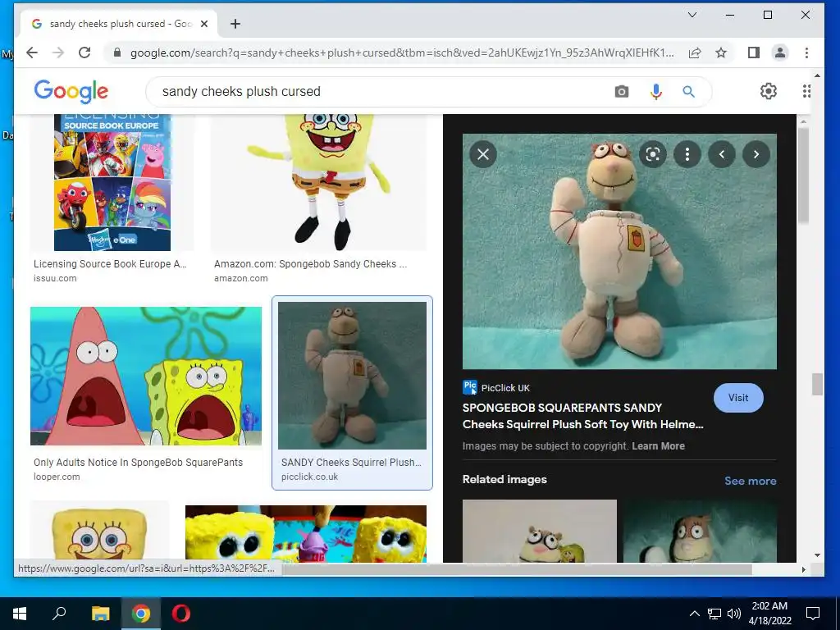The image size is (840, 630).
Task: Open clock showing 2:02 AM
Action: pos(769,614)
